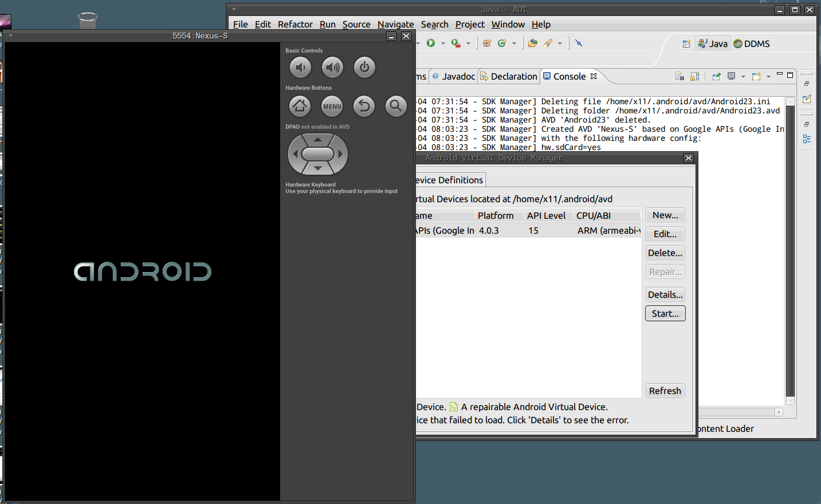Image resolution: width=821 pixels, height=504 pixels.
Task: Go to emulator Home screen
Action: (300, 106)
